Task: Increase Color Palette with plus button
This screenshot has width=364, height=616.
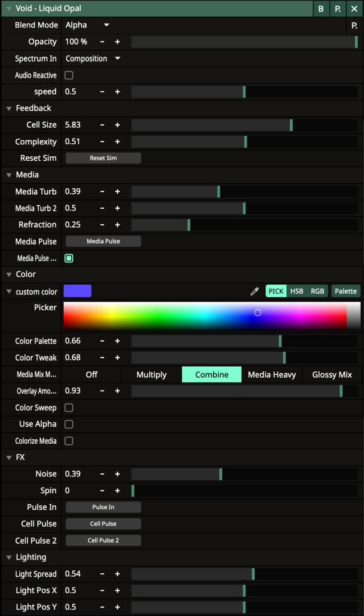Action: 117,341
